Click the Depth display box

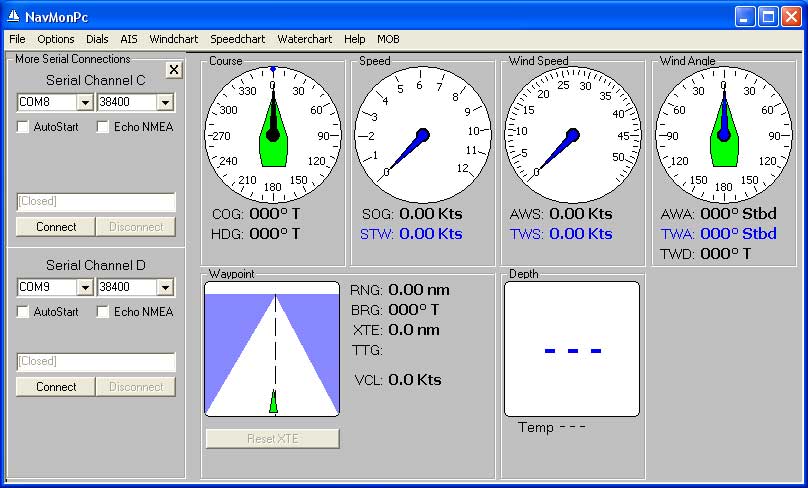point(572,349)
